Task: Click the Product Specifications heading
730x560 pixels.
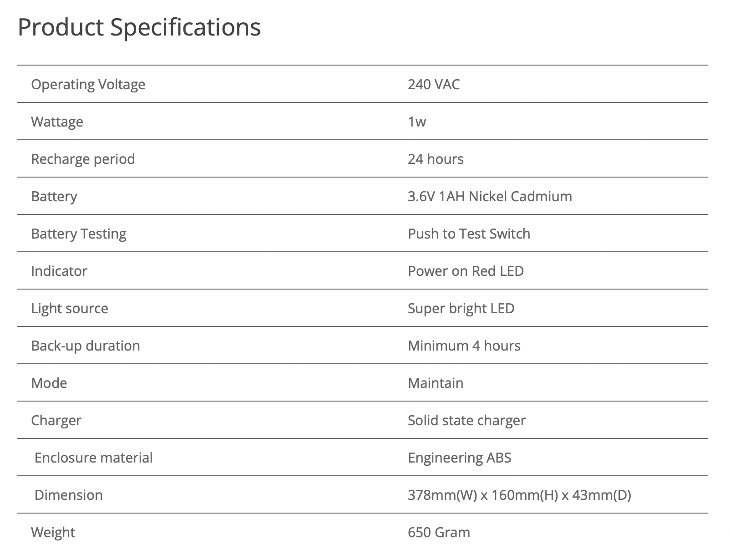Action: [139, 27]
